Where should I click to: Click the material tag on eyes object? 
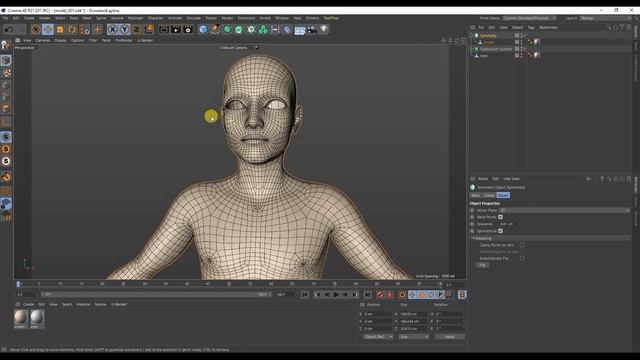tap(537, 55)
